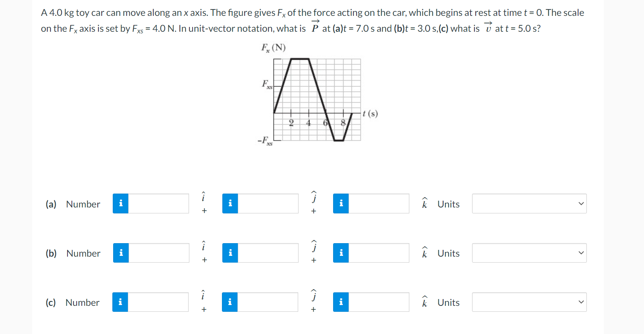644x334 pixels.
Task: Focus part (c) i-component number field
Action: tap(158, 302)
